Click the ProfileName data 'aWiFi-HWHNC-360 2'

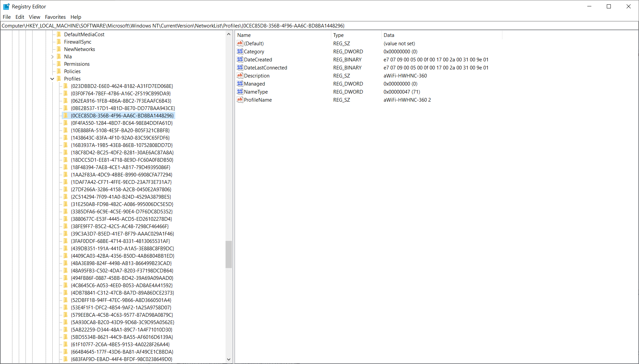407,100
